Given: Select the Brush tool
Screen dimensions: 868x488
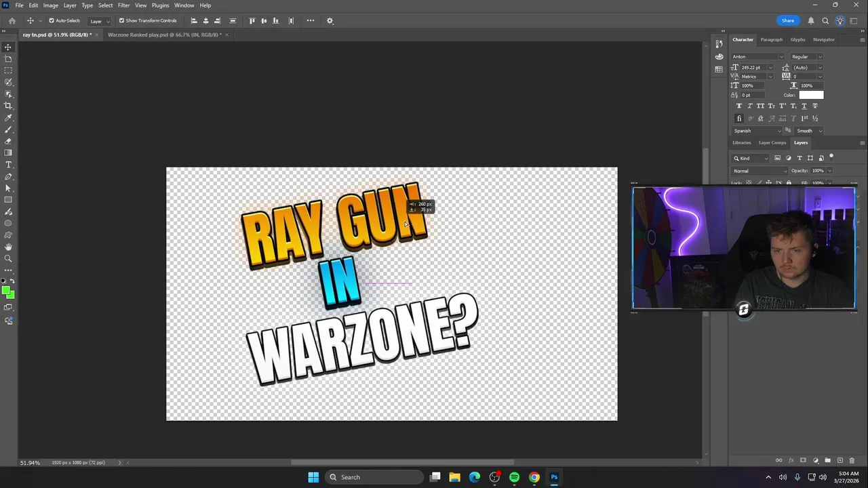Looking at the screenshot, I should tap(8, 129).
